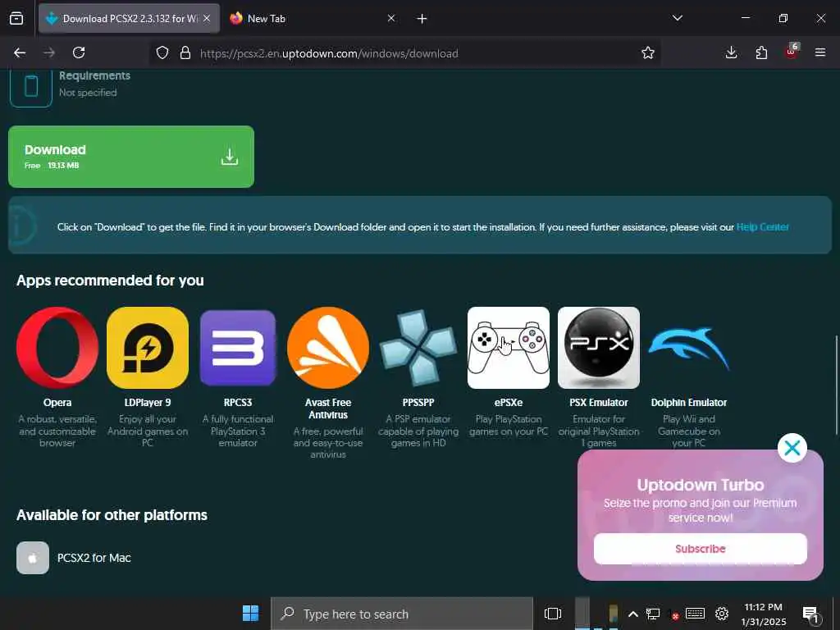This screenshot has height=630, width=840.
Task: Open the Help Center link
Action: (x=762, y=227)
